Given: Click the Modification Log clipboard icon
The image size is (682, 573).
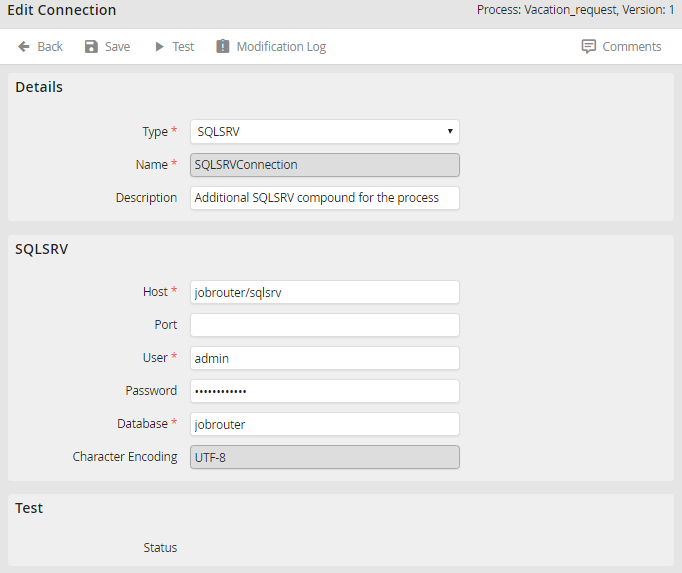Looking at the screenshot, I should [x=223, y=46].
